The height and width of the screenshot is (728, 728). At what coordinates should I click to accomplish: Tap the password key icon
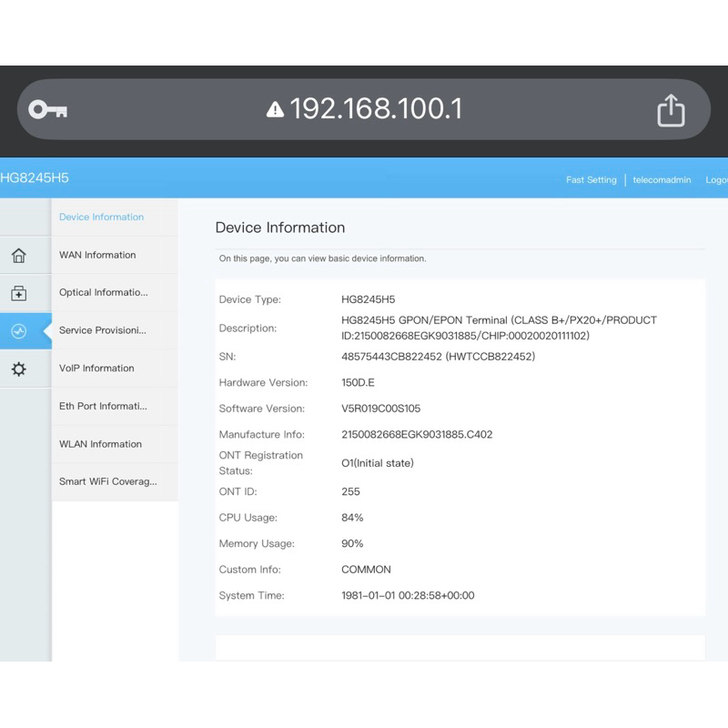(x=47, y=110)
